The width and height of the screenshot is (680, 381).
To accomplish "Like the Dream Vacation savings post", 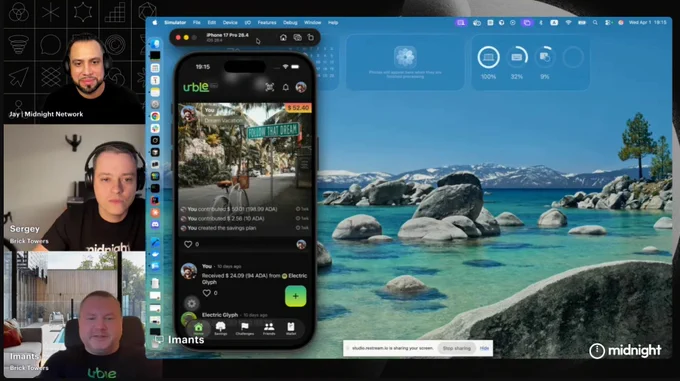I will [188, 244].
